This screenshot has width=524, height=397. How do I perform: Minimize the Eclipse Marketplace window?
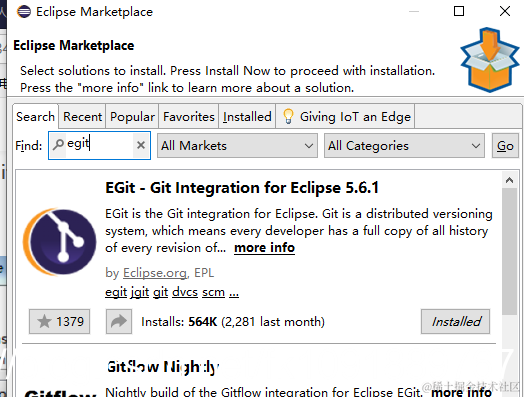click(414, 11)
